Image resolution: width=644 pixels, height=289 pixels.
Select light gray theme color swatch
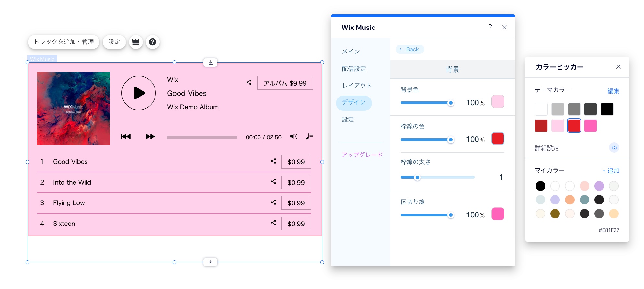[558, 109]
